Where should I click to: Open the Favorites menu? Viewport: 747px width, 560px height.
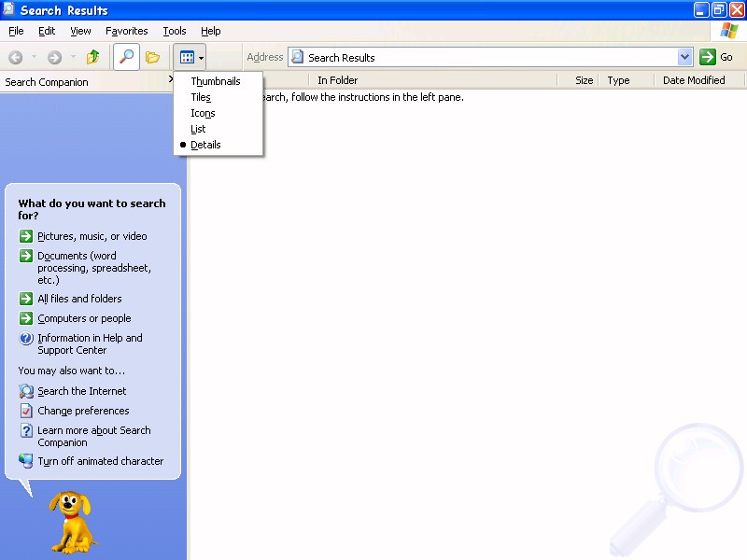click(x=127, y=31)
